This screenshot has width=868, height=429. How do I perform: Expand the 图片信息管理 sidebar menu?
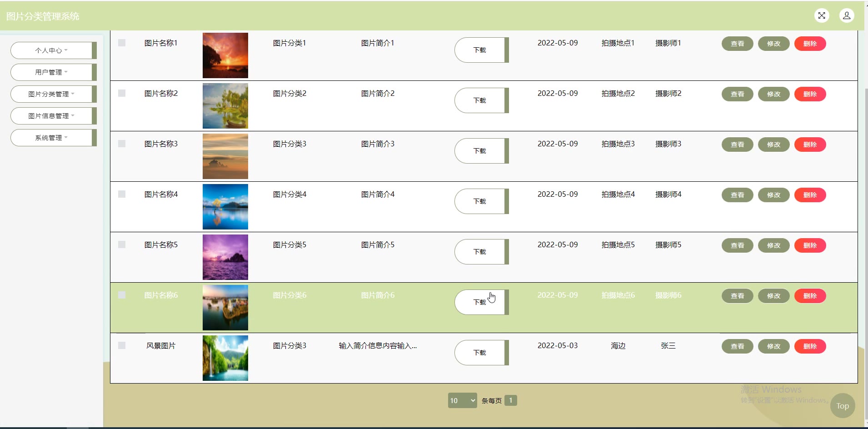(x=54, y=116)
